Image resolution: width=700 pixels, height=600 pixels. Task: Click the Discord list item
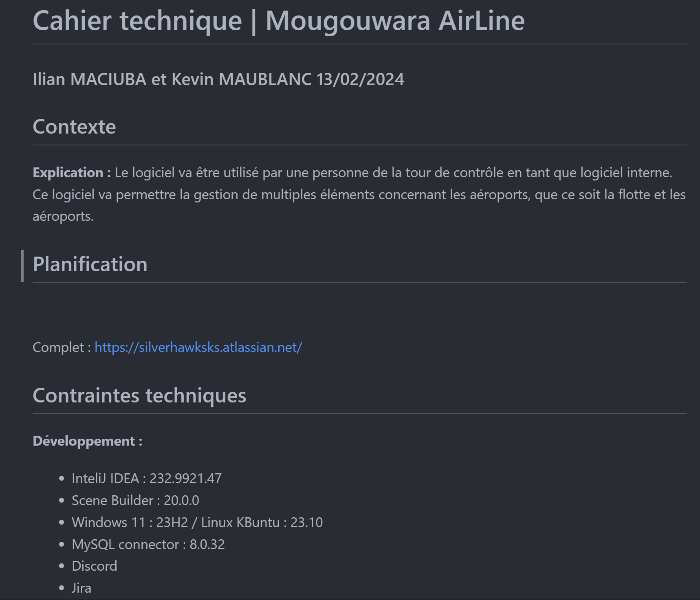point(94,566)
